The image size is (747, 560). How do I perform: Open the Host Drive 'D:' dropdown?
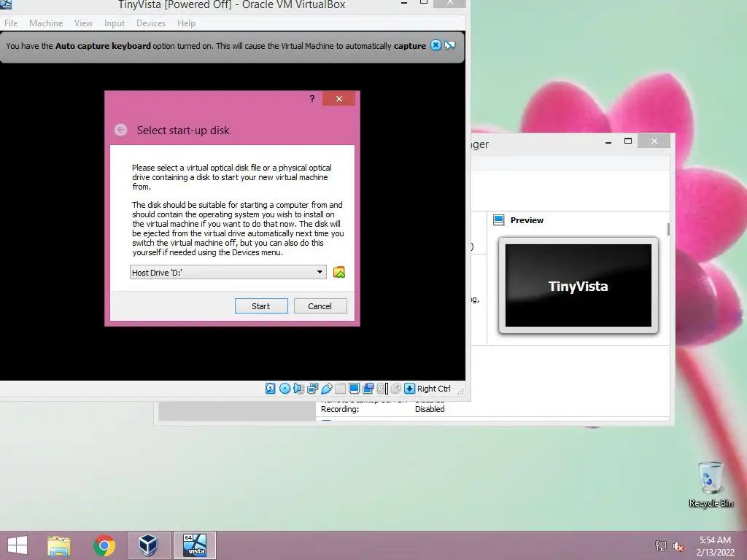[228, 273]
